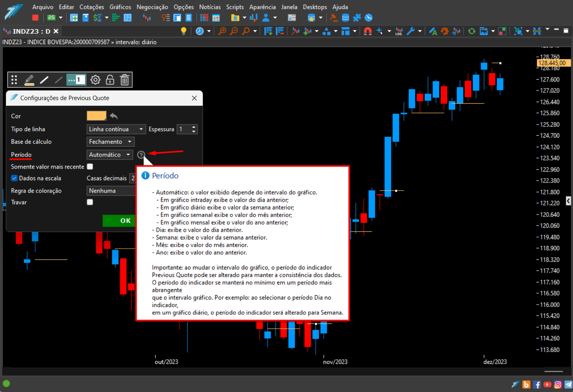Click the add indicator list icon with green plus
The width and height of the screenshot is (573, 392).
268,31
